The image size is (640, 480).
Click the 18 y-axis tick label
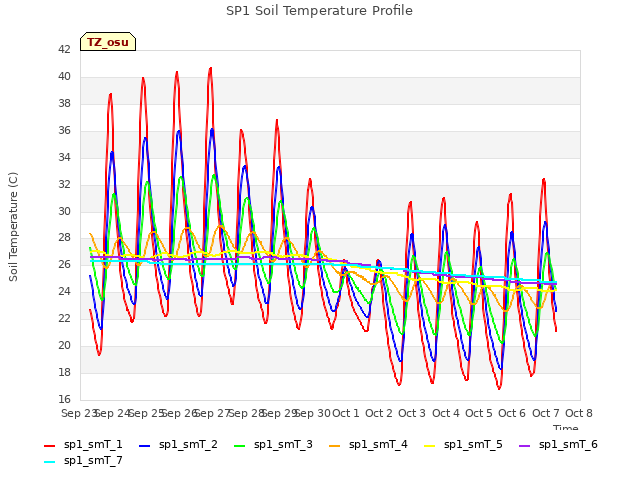64,372
